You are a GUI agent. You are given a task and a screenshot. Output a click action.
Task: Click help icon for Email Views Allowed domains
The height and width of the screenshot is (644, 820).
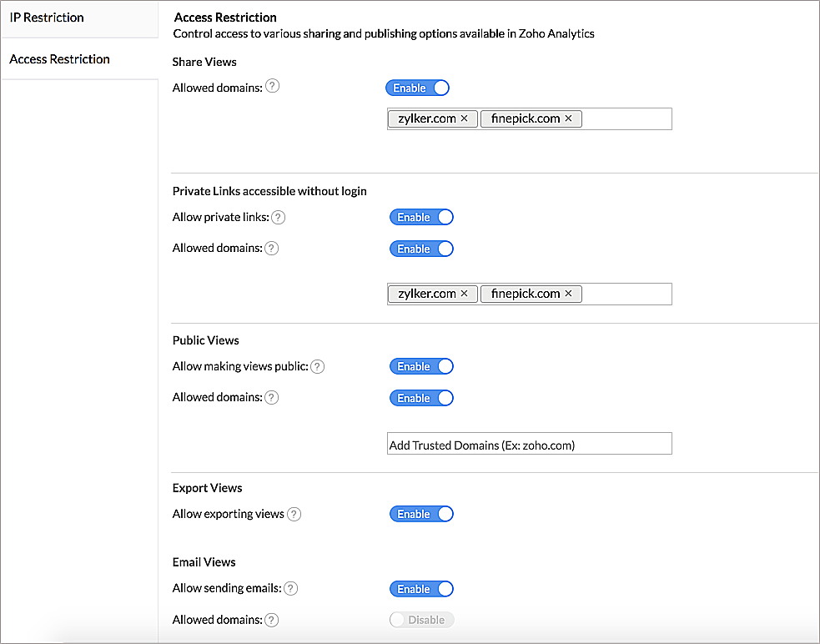[271, 620]
